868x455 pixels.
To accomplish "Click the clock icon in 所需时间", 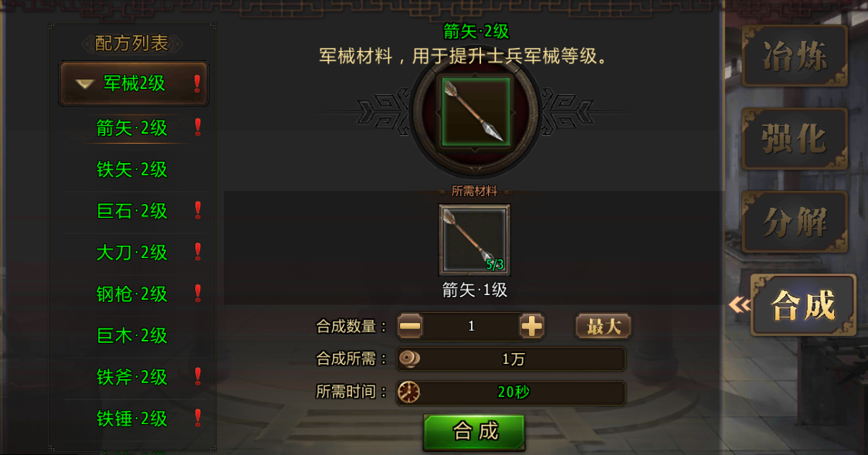I will (409, 392).
